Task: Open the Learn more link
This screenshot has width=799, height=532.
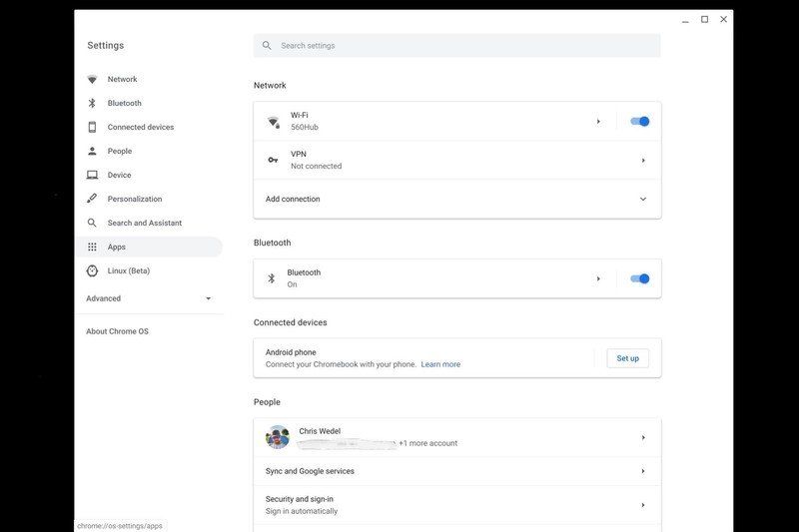Action: click(440, 364)
